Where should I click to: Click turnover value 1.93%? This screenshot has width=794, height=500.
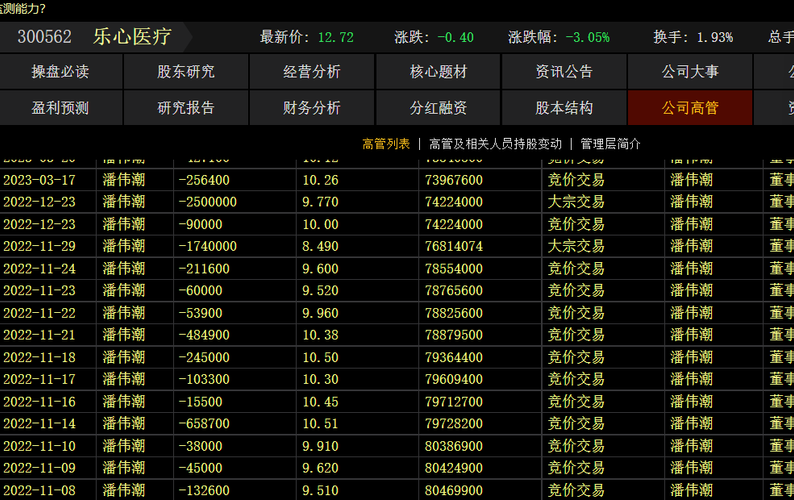coord(714,37)
